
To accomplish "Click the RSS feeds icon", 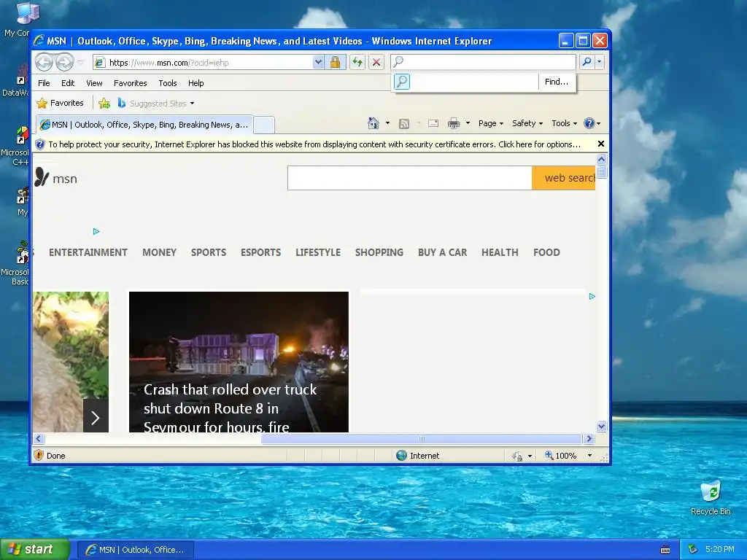I will pos(404,124).
